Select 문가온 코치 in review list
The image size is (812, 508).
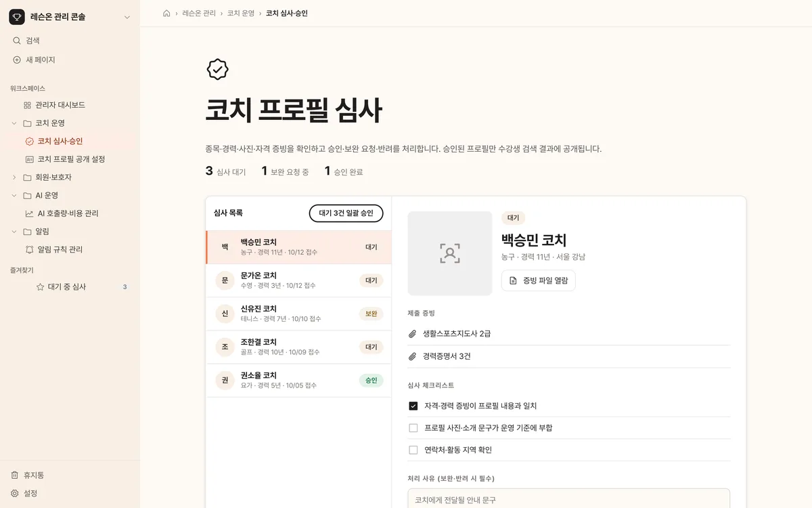pyautogui.click(x=298, y=280)
